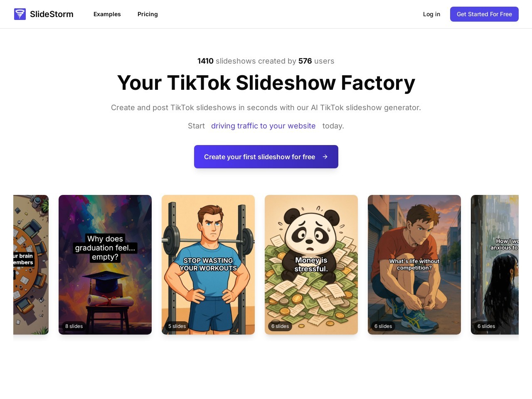This screenshot has height=399, width=532.
Task: Open the Stop Wasting Your Workouts slideshow
Action: coord(208,265)
